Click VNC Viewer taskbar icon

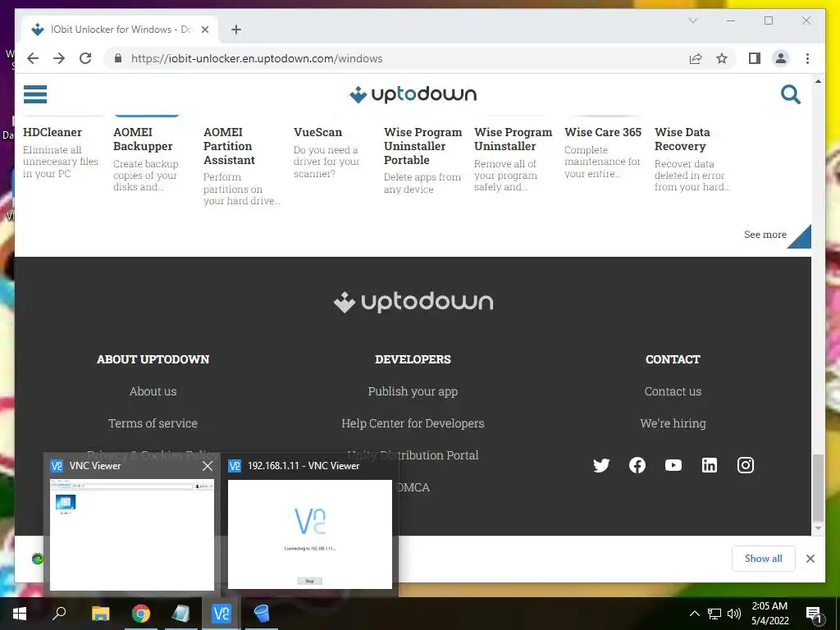tap(221, 614)
